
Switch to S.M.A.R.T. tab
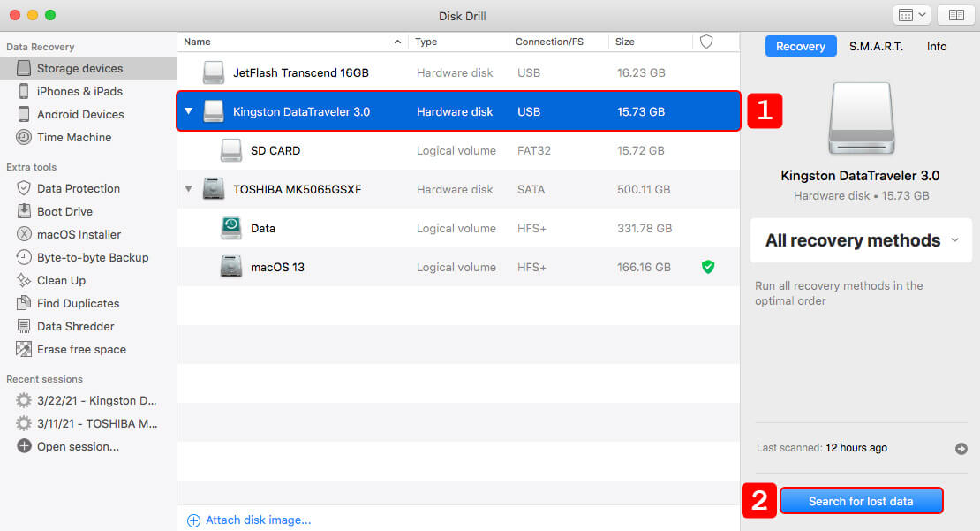coord(876,46)
